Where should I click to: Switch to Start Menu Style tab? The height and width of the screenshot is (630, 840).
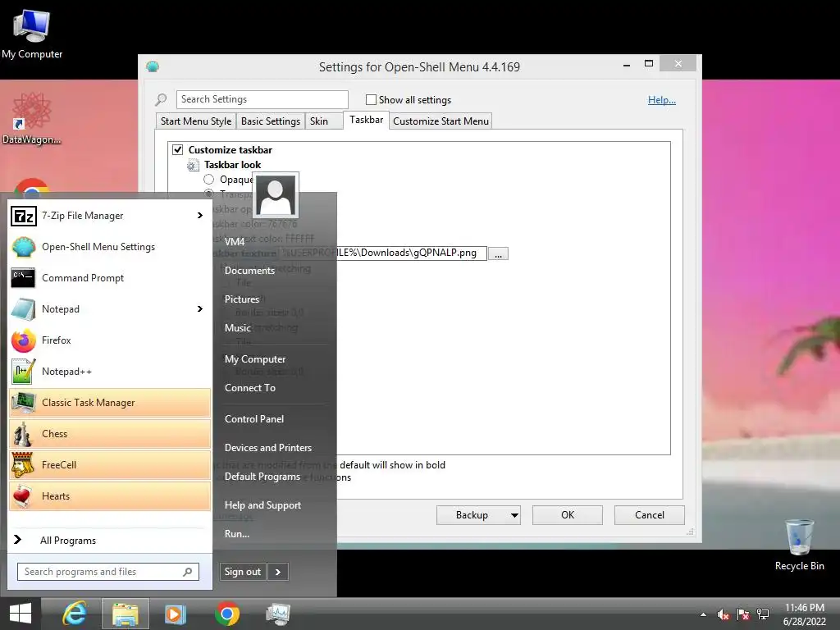196,121
